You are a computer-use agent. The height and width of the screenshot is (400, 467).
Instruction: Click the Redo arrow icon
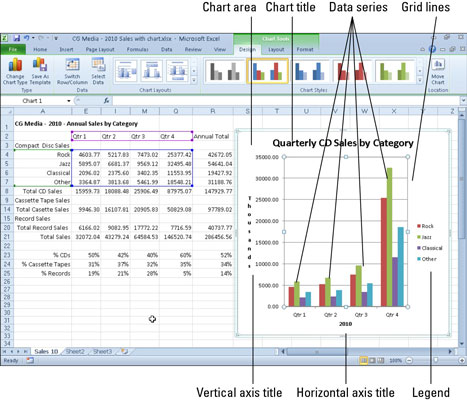(x=41, y=38)
